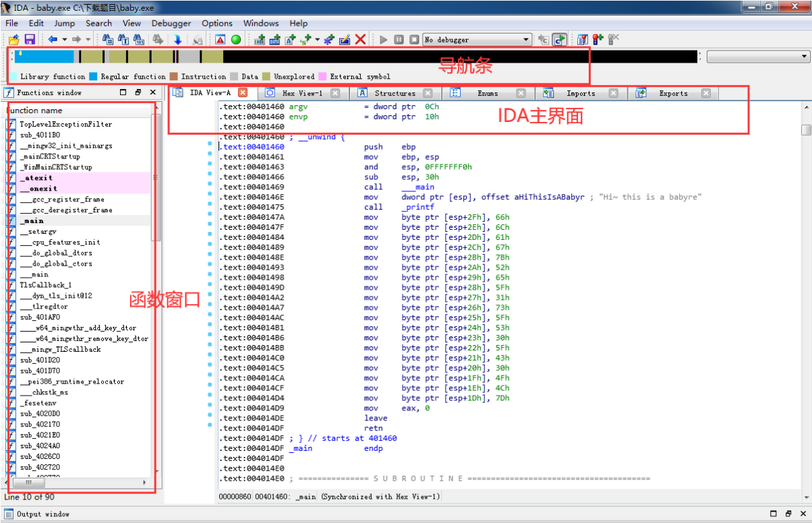Image resolution: width=812 pixels, height=523 pixels.
Task: Close the IDA View-A tab
Action: coord(243,93)
